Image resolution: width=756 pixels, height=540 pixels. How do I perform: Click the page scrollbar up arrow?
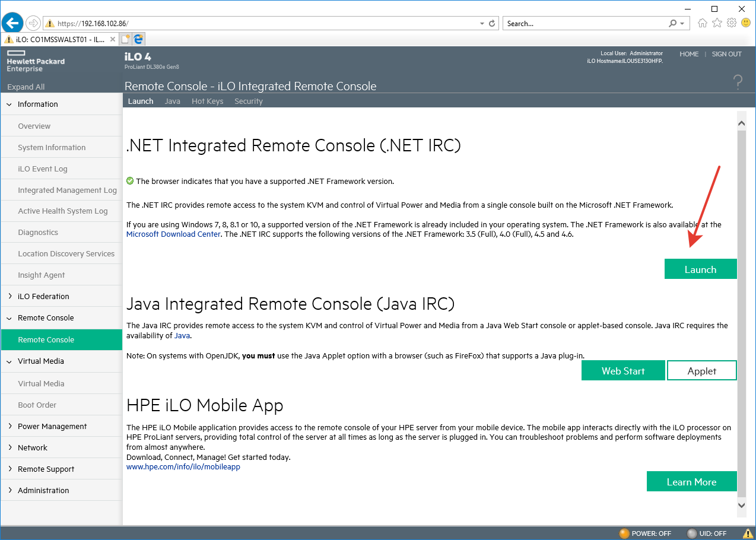(741, 123)
